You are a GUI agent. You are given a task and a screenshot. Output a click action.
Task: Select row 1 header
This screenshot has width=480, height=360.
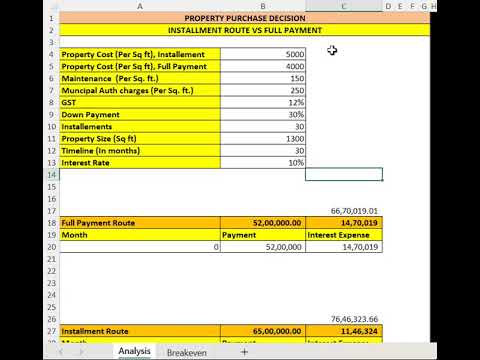point(52,18)
